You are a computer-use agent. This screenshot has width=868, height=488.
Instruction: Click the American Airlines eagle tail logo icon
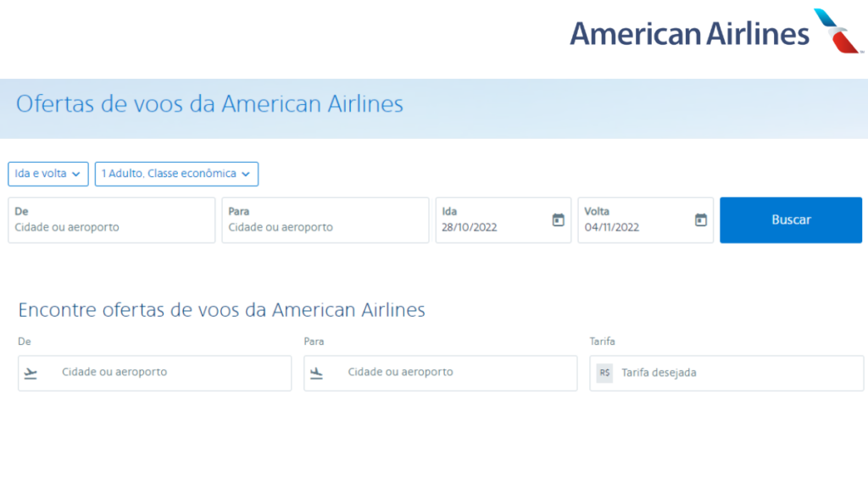pyautogui.click(x=838, y=31)
